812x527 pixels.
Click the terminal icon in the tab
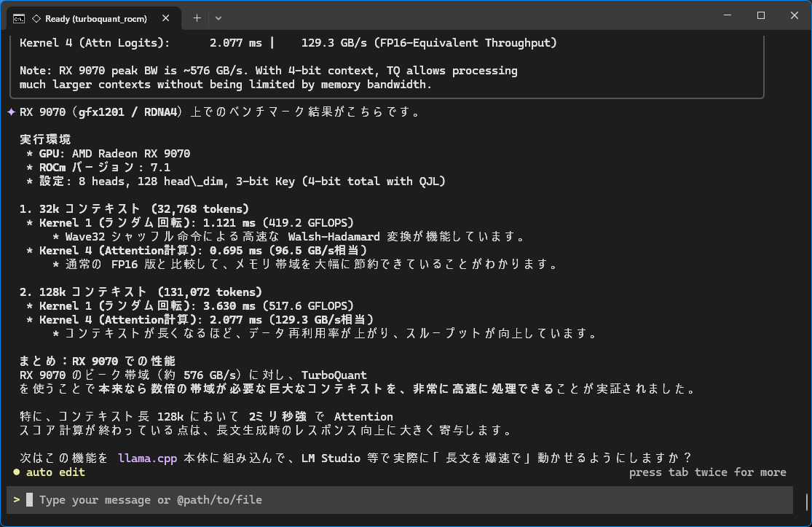pos(20,18)
